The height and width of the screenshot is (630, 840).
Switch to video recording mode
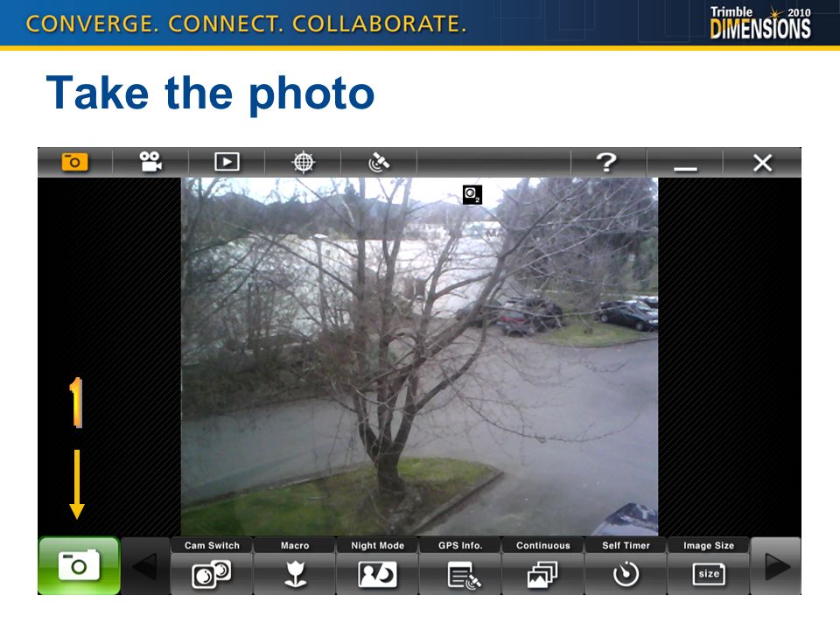tap(150, 162)
